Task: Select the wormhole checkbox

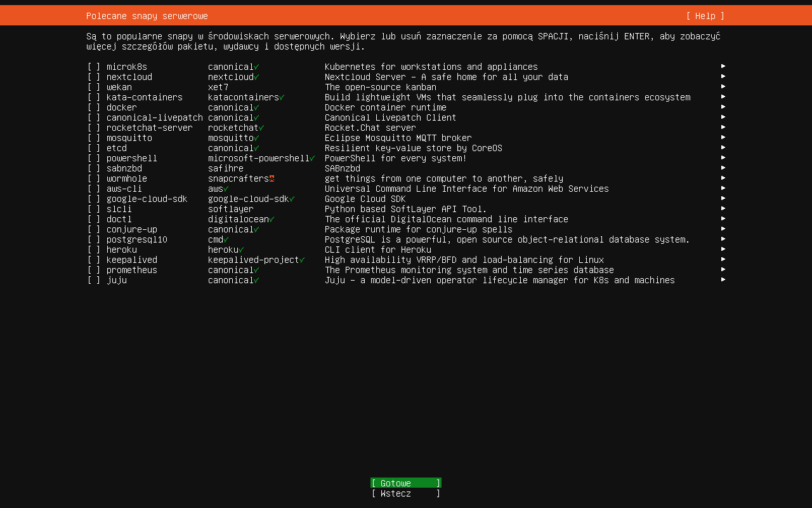Action: (94, 178)
